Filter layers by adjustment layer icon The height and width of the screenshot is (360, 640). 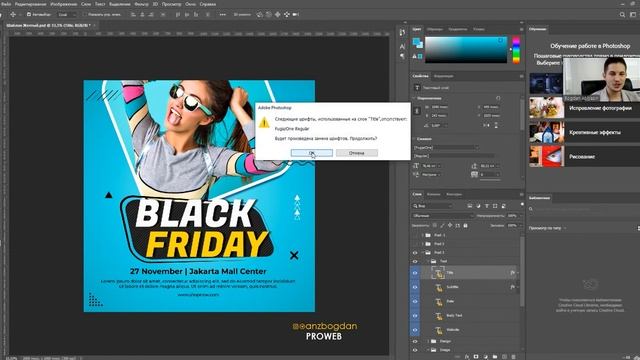pos(478,206)
